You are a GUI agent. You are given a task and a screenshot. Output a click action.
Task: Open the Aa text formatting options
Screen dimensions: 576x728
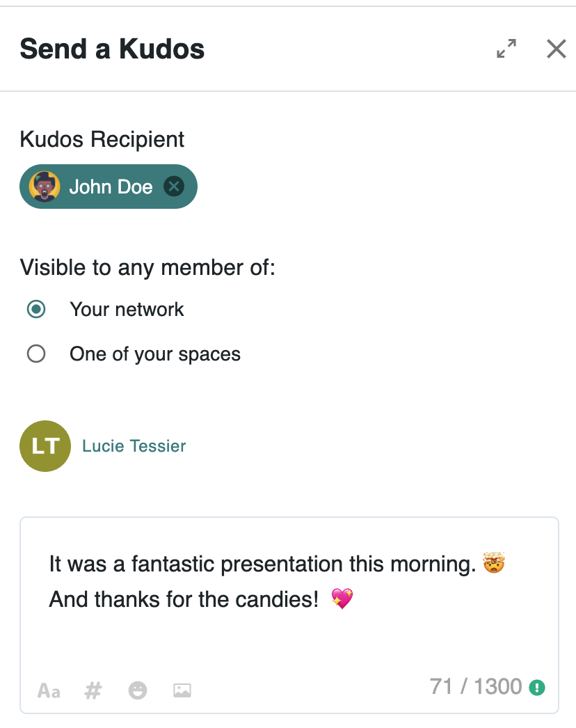(49, 691)
